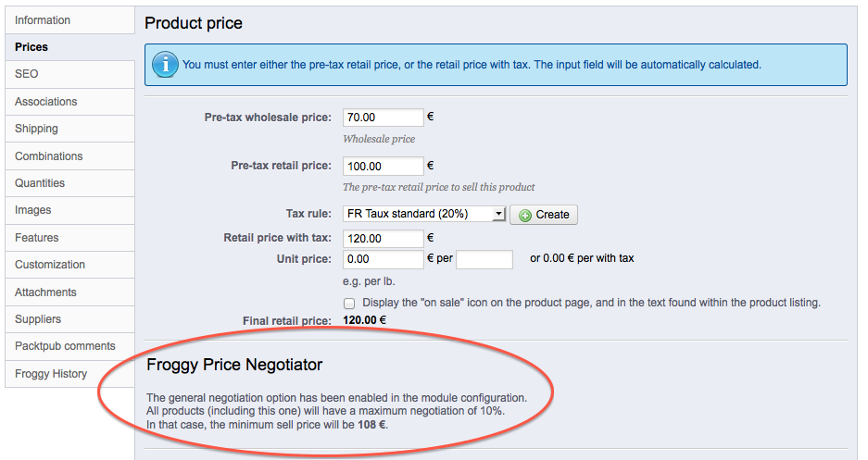
Task: Click the empty unit "per" text field
Action: click(484, 259)
